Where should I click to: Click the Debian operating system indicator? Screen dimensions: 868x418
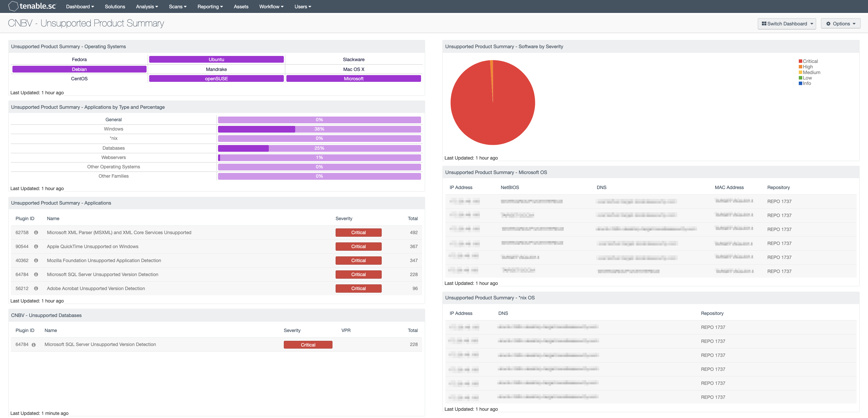pyautogui.click(x=79, y=69)
